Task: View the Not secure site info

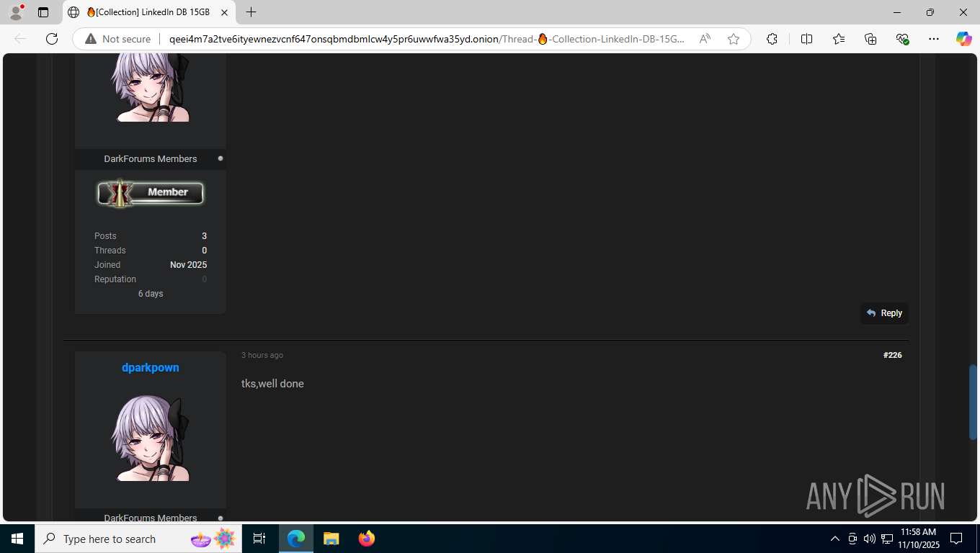Action: click(118, 39)
